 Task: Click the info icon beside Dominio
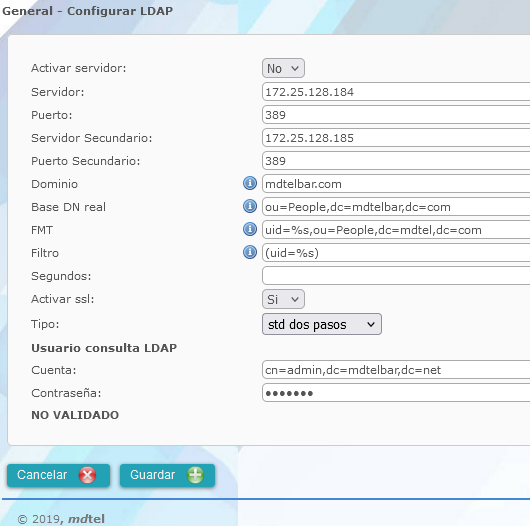pyautogui.click(x=250, y=184)
